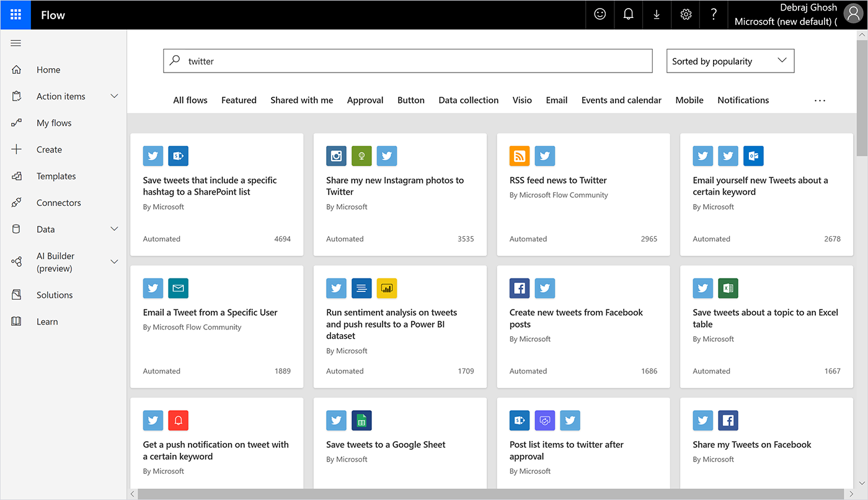Click the download icon in the top bar

(x=657, y=14)
